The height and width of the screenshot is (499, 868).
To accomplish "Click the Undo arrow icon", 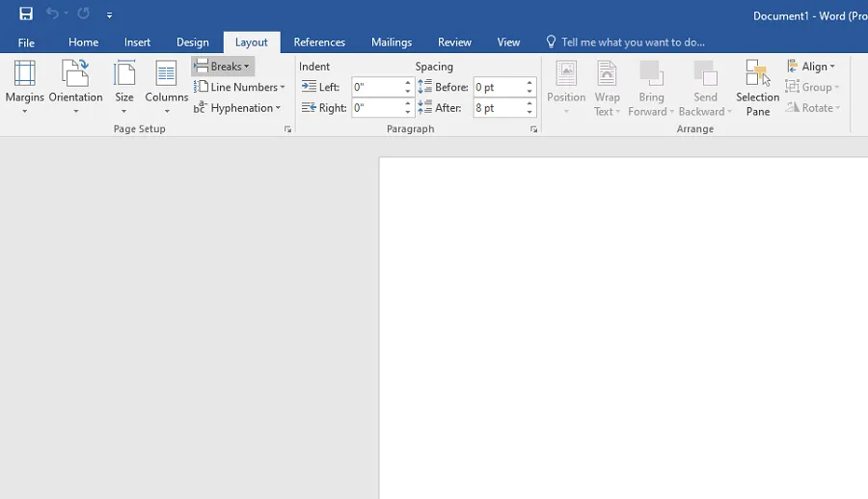I will point(52,14).
